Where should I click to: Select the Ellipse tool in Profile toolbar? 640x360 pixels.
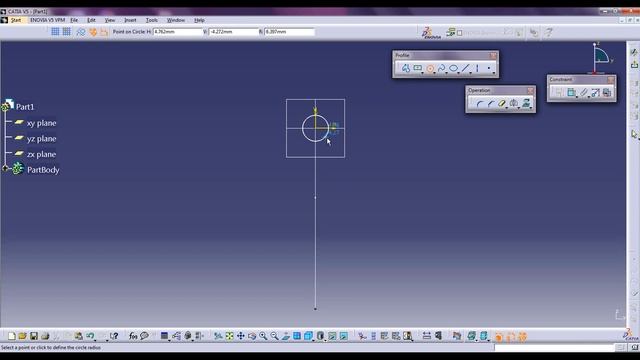click(x=453, y=68)
